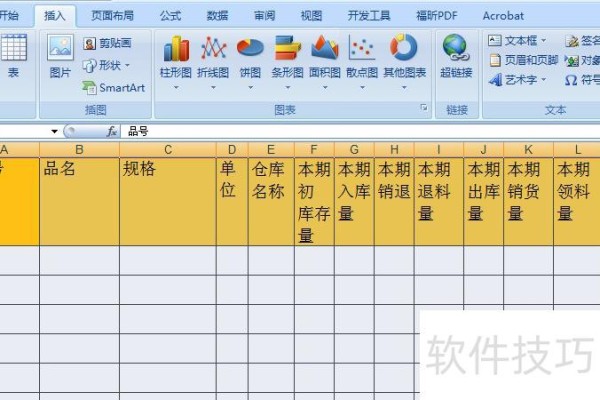Insert a 文本框 text box
The width and height of the screenshot is (600, 400).
click(517, 40)
